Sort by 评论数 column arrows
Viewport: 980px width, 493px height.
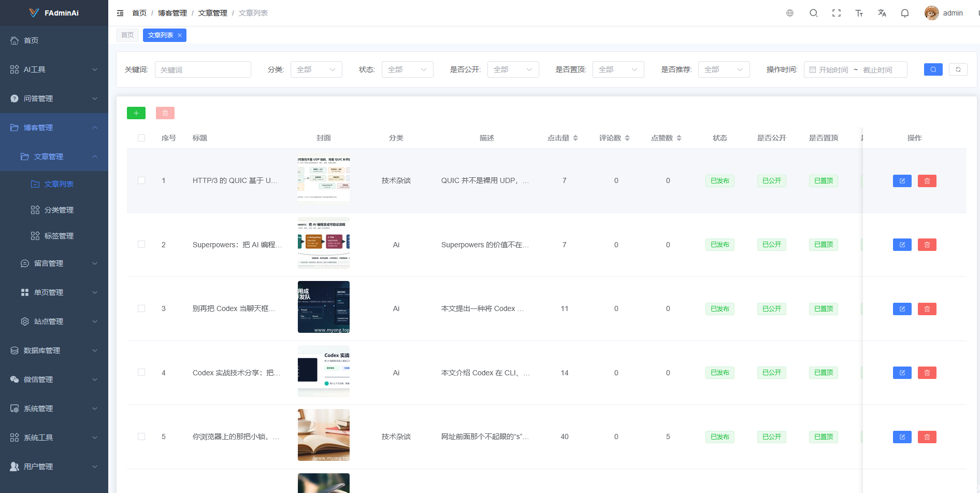click(x=627, y=138)
